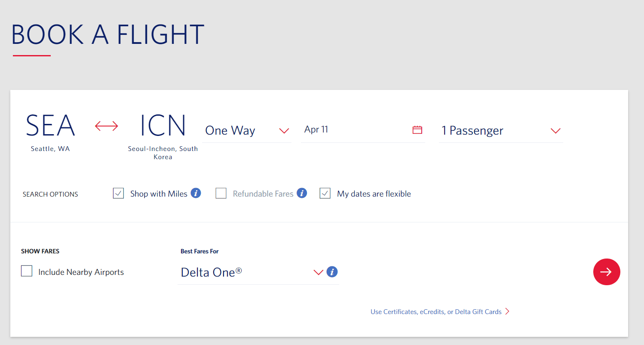Image resolution: width=644 pixels, height=345 pixels.
Task: Click the chevron after the Delta Gift Cards link
Action: pyautogui.click(x=507, y=311)
